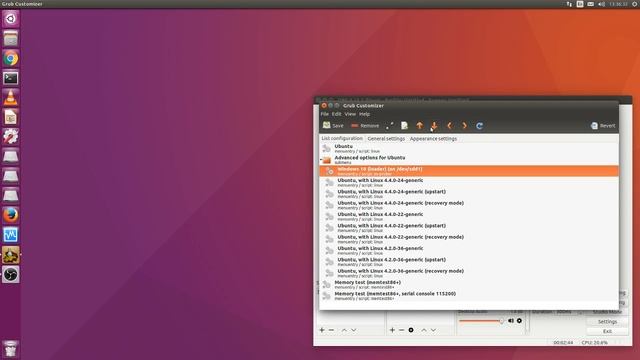Collapse the Advanced options for Ubuntu submenu

[321, 160]
